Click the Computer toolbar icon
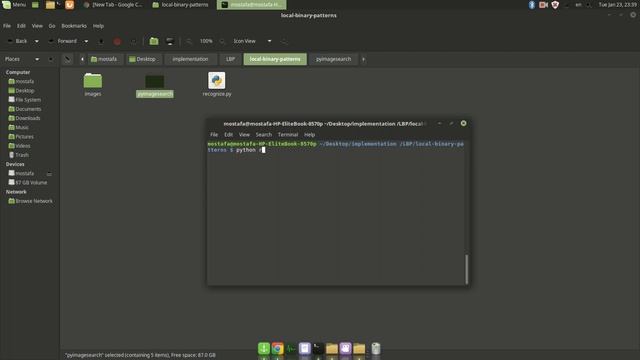640x360 pixels. pos(170,41)
